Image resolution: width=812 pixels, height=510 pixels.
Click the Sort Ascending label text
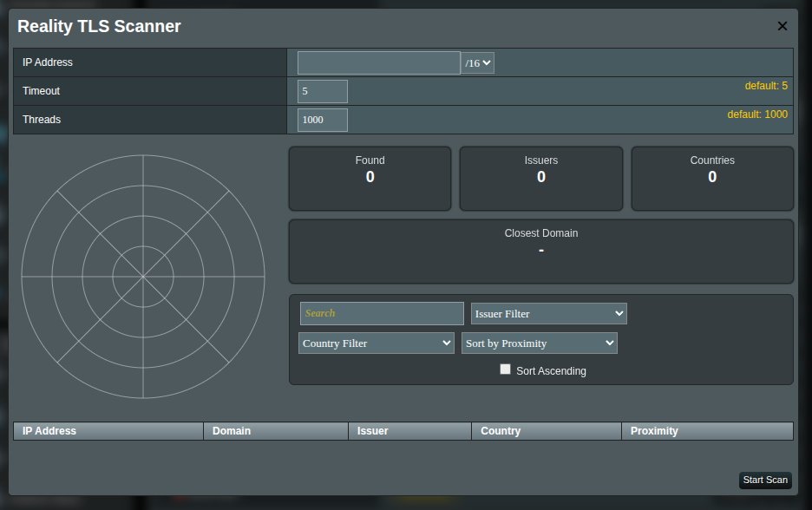(551, 370)
